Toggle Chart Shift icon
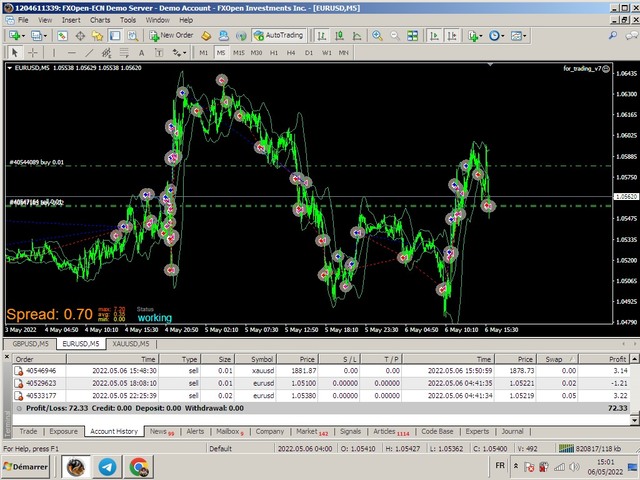 tap(452, 36)
